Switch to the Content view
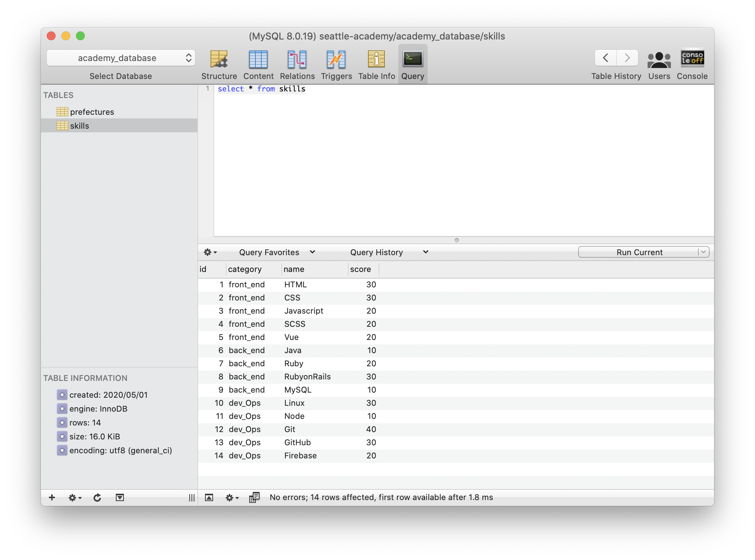Image resolution: width=755 pixels, height=560 pixels. pos(258,64)
